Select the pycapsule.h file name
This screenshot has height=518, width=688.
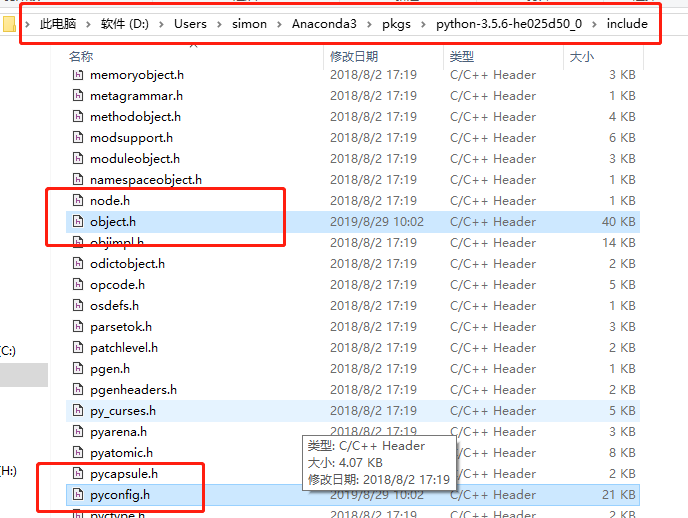point(124,474)
